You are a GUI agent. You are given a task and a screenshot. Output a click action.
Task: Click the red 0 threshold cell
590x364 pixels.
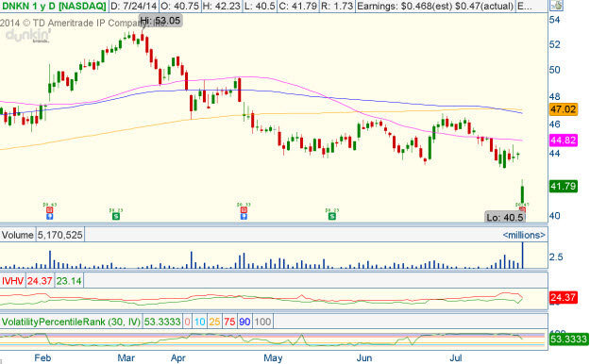pyautogui.click(x=188, y=322)
